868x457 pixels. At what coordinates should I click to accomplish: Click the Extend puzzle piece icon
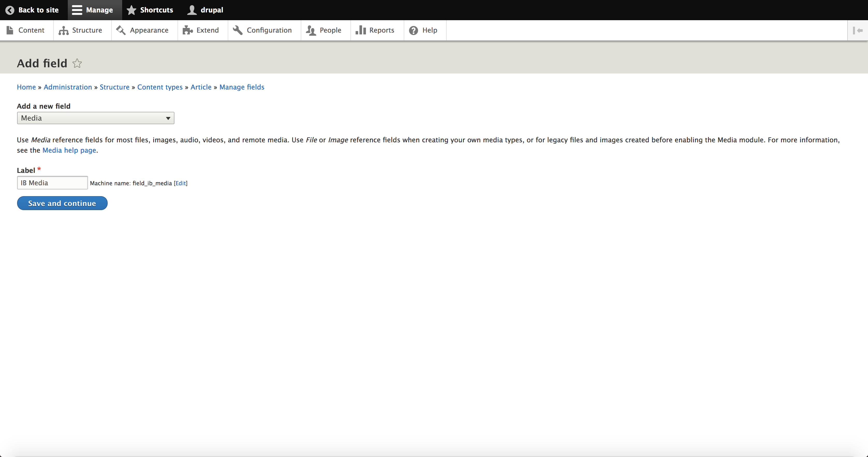(x=187, y=30)
